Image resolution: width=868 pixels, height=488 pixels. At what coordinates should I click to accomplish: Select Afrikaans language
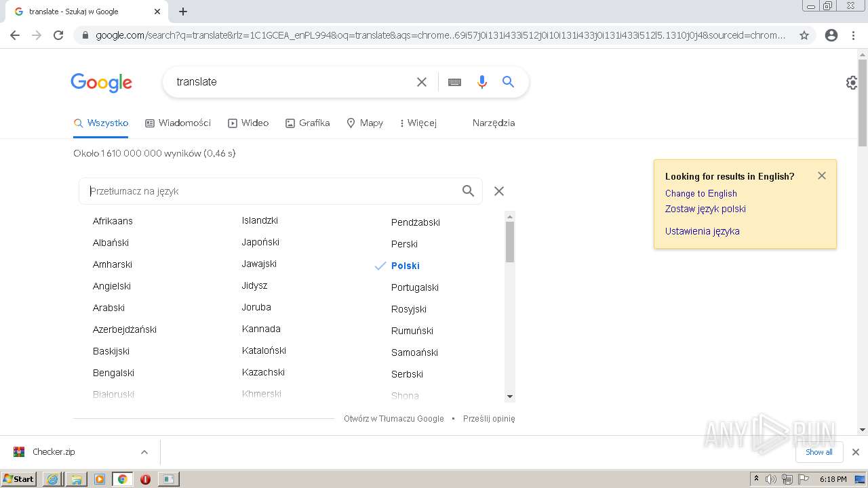[x=113, y=221]
